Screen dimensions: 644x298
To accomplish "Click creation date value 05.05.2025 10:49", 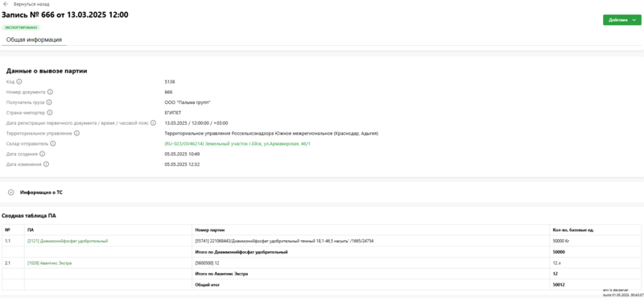I will click(x=182, y=154).
